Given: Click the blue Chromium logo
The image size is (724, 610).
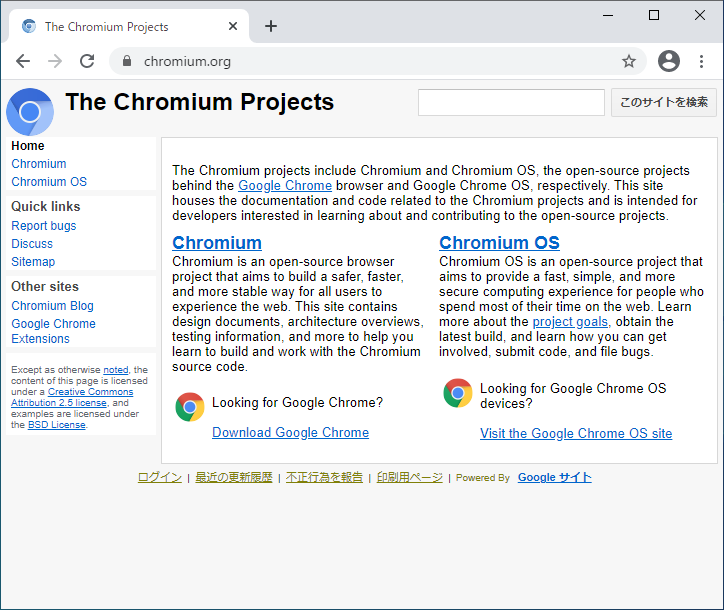Looking at the screenshot, I should click(x=30, y=112).
